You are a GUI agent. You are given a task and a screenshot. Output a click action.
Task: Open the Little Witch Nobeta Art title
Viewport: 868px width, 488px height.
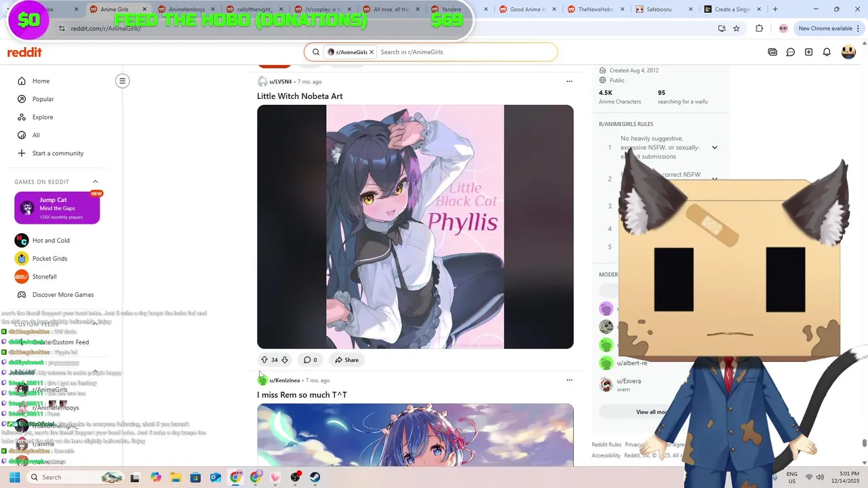pos(300,96)
